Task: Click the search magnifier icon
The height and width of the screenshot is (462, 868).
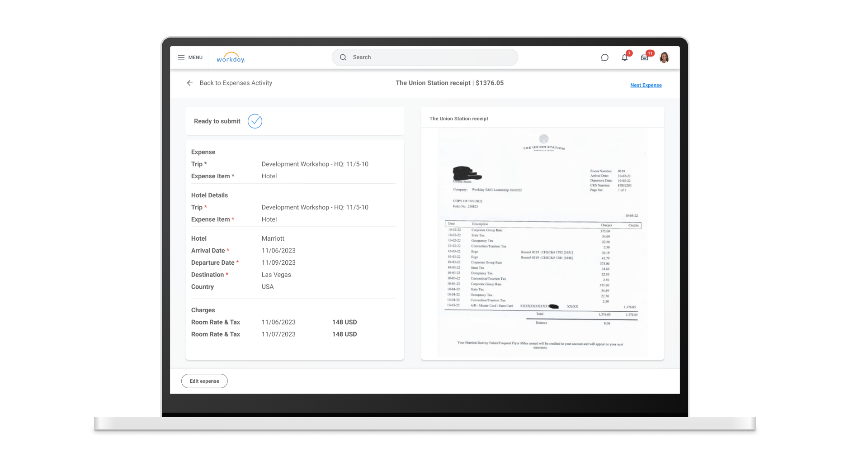Action: point(343,57)
